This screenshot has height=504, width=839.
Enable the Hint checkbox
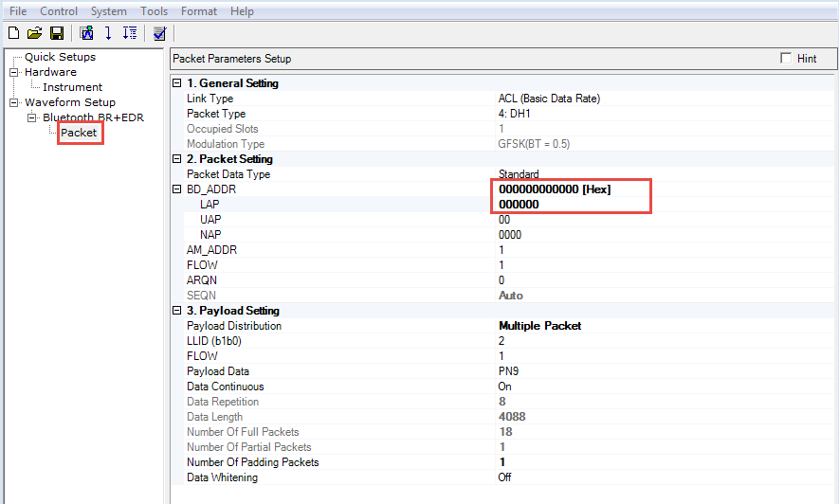pos(786,59)
